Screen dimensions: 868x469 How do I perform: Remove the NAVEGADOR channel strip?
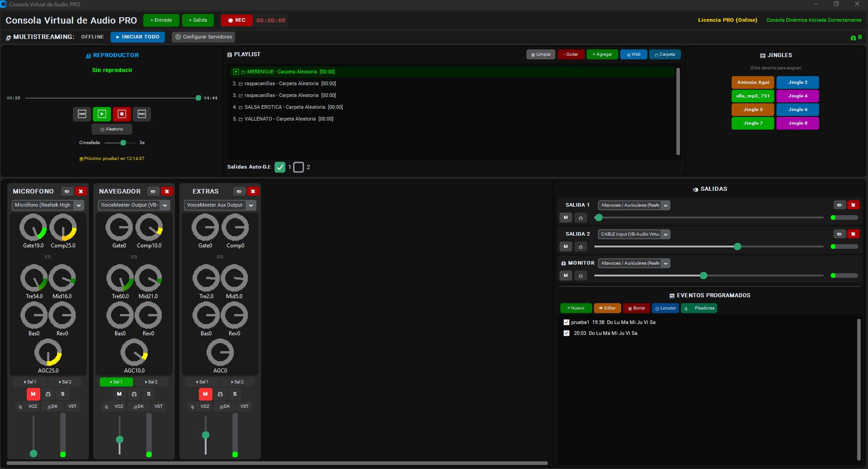coord(167,191)
